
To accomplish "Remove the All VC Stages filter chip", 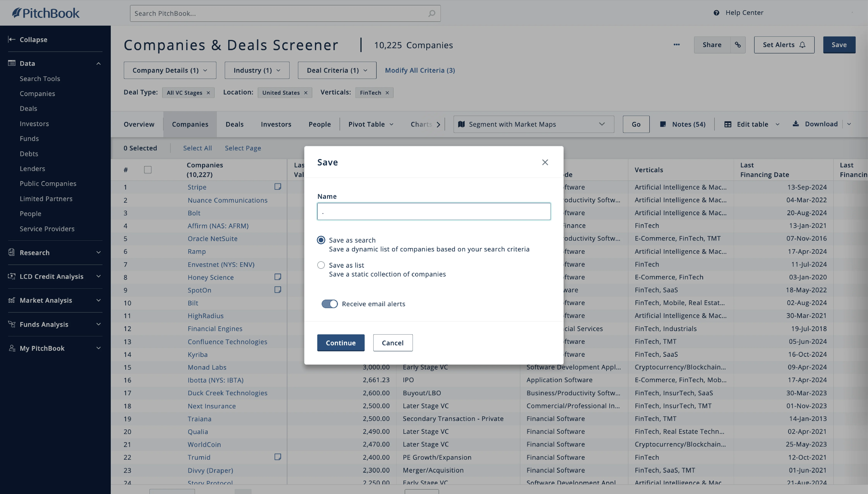I will tap(208, 93).
